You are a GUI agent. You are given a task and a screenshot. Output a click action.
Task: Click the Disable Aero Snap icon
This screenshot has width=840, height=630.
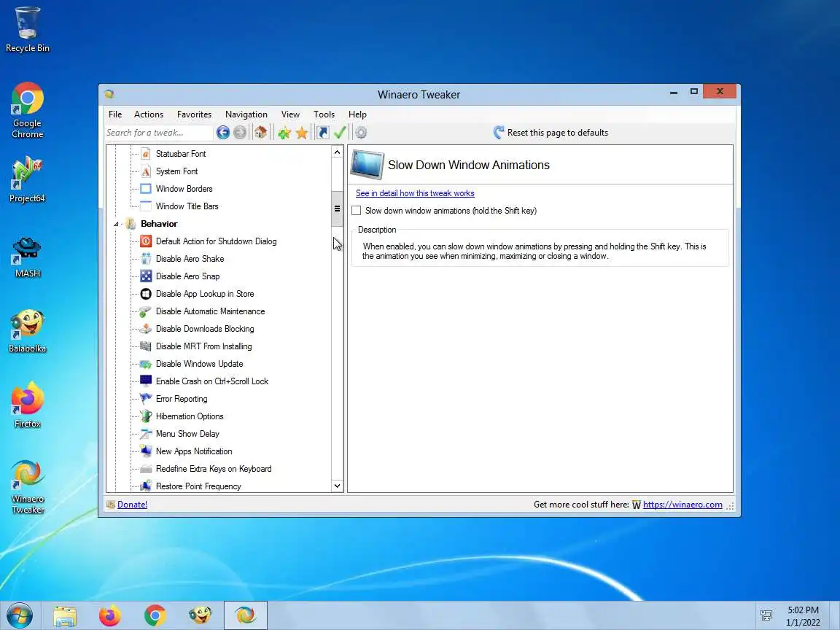pyautogui.click(x=146, y=276)
